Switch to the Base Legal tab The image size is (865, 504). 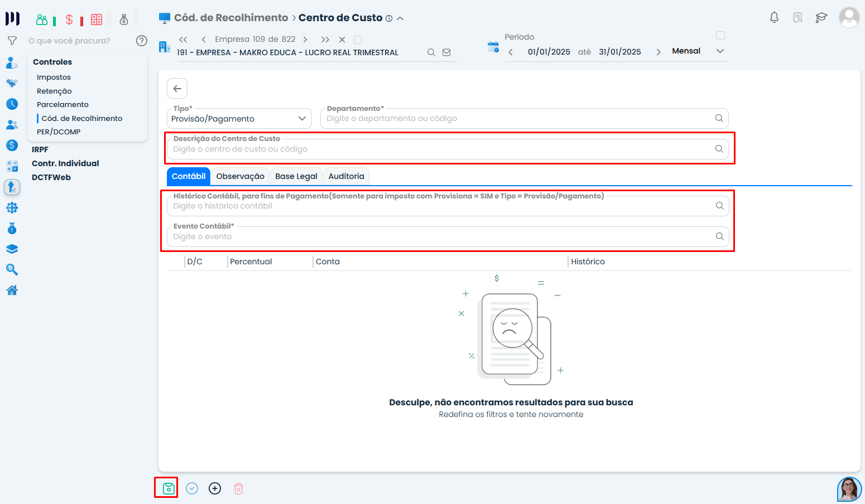(x=296, y=176)
